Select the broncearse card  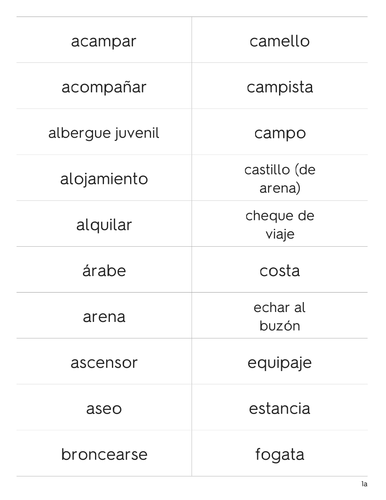(104, 453)
